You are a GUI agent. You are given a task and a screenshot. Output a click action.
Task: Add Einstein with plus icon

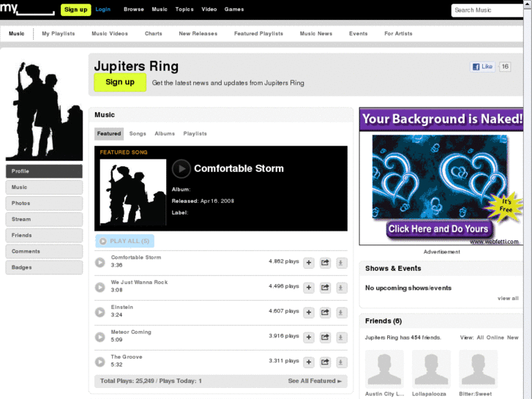coord(309,313)
